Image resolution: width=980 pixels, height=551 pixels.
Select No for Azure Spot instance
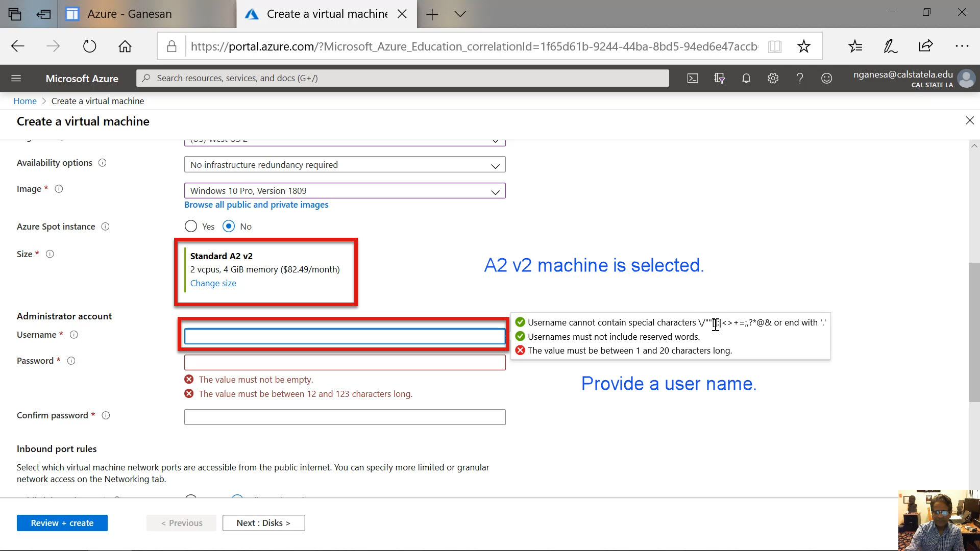[229, 226]
